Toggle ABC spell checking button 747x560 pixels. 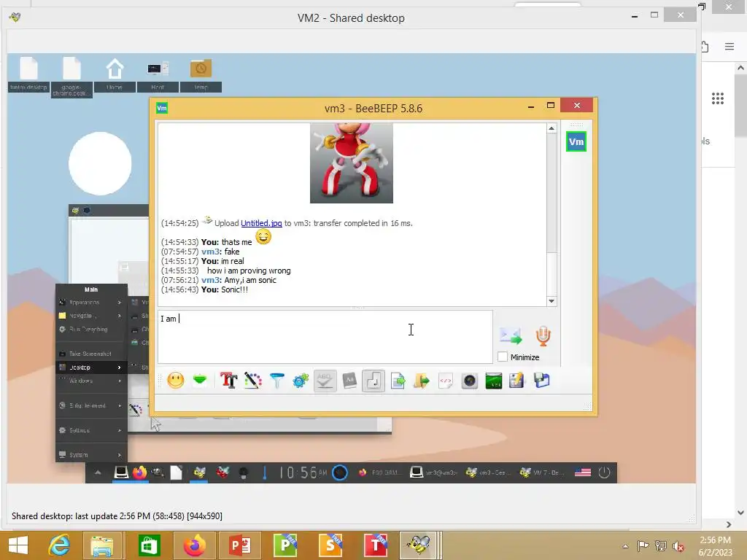(x=325, y=381)
